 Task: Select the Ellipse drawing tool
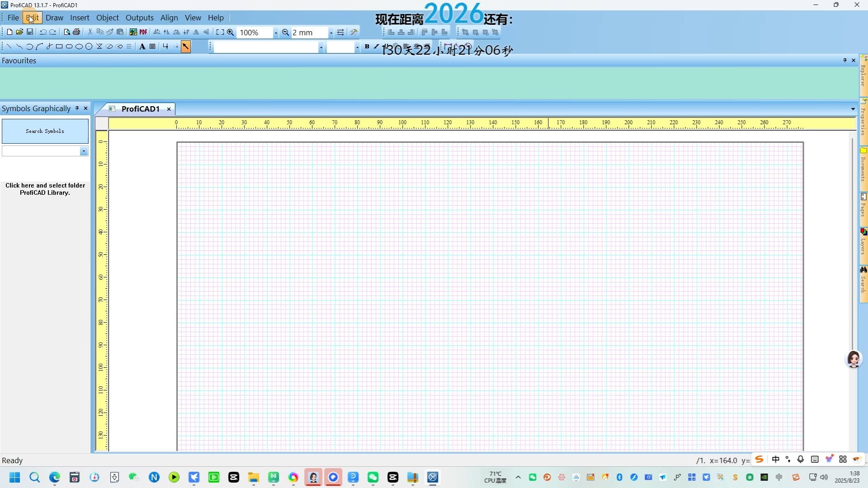[x=79, y=46]
